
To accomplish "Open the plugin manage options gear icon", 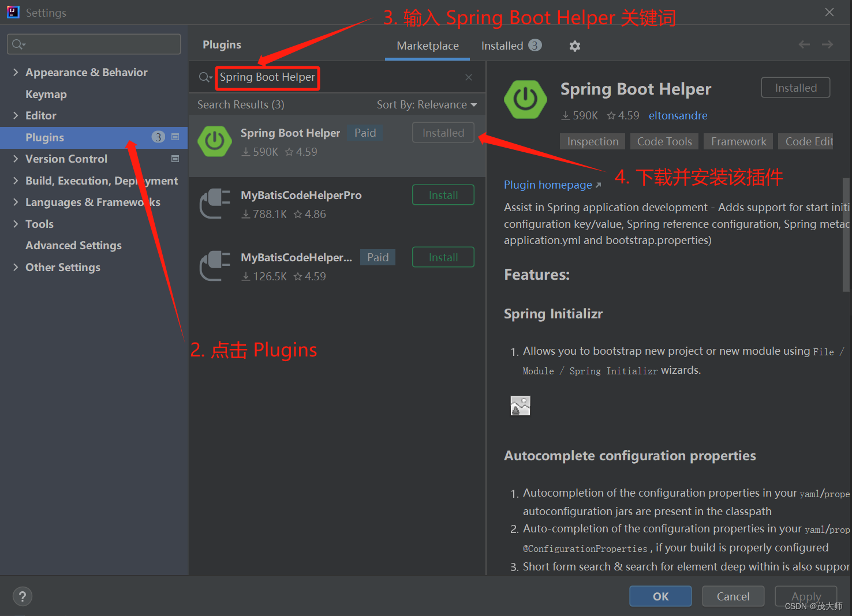I will 574,46.
